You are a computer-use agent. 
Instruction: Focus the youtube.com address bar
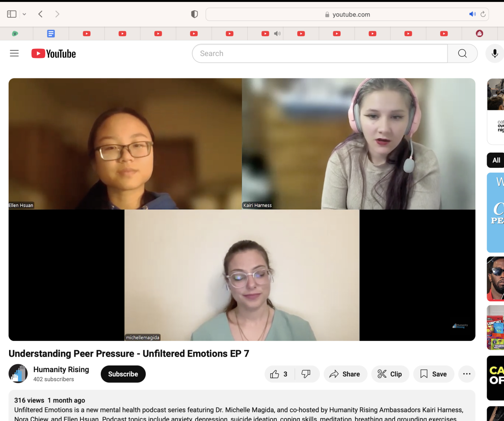click(347, 15)
